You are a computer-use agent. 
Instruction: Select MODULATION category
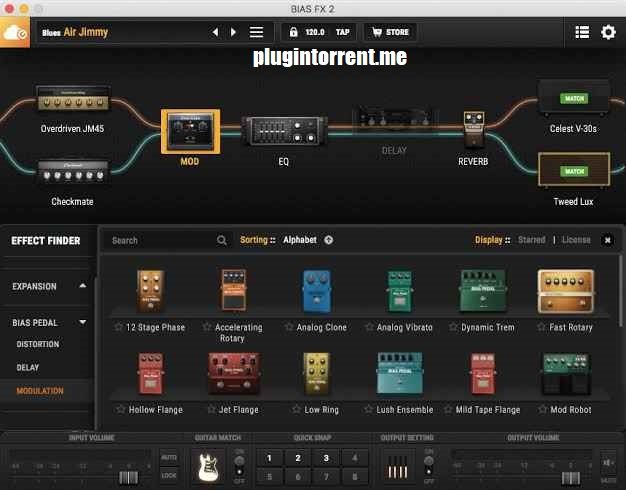[40, 391]
